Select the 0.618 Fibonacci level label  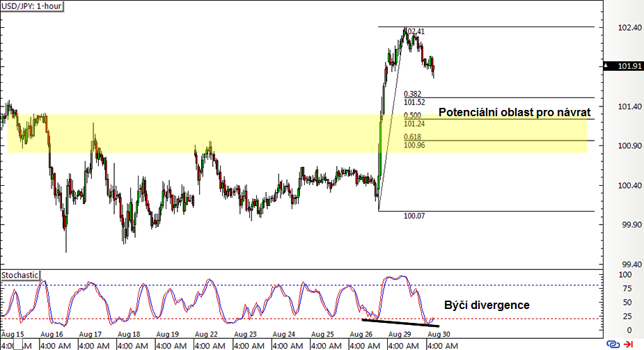pos(412,137)
